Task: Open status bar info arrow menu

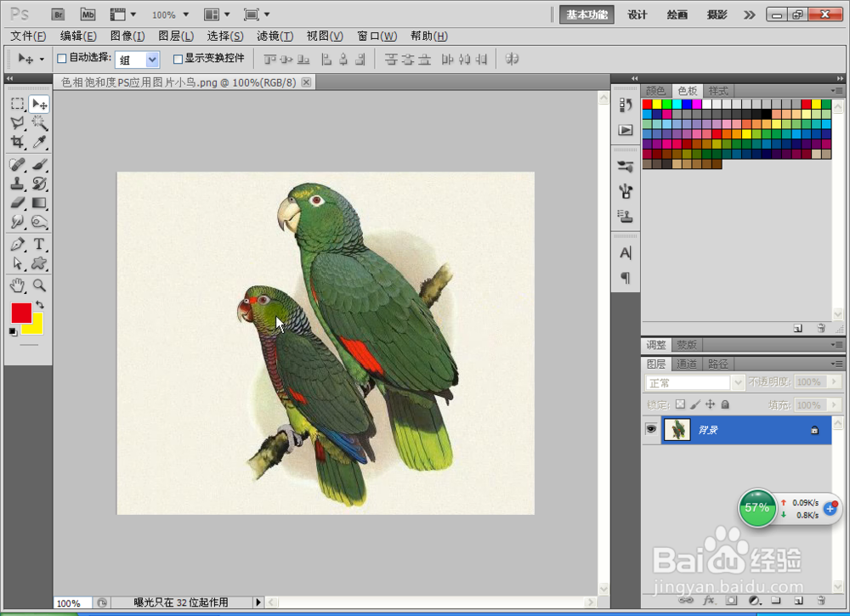Action: (258, 602)
